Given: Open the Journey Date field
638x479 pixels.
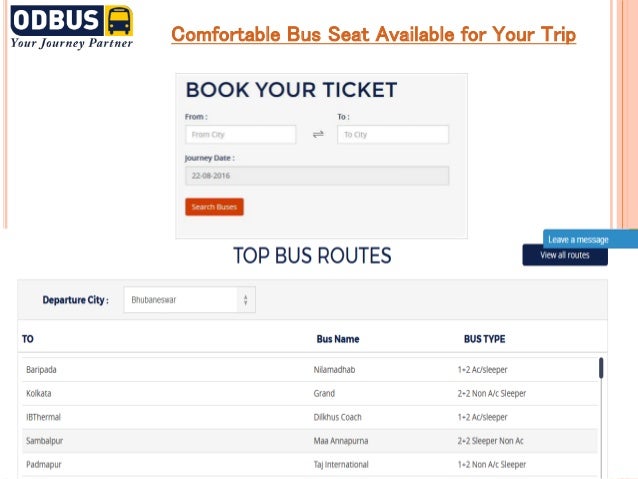Looking at the screenshot, I should pyautogui.click(x=316, y=175).
